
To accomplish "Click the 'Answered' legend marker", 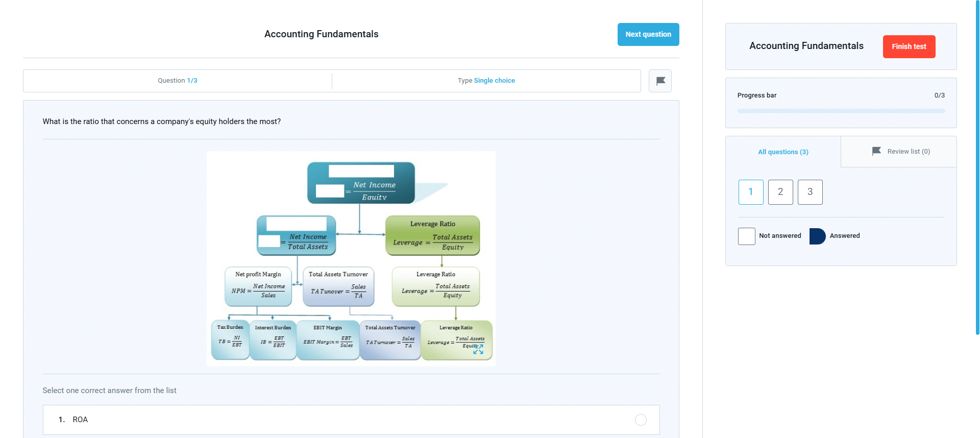I will [818, 236].
